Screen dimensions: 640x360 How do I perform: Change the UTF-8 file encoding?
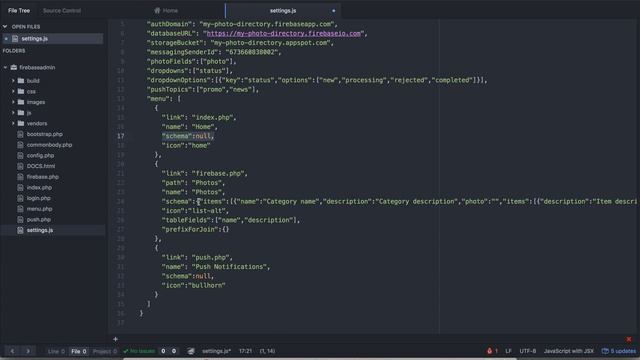(x=528, y=351)
